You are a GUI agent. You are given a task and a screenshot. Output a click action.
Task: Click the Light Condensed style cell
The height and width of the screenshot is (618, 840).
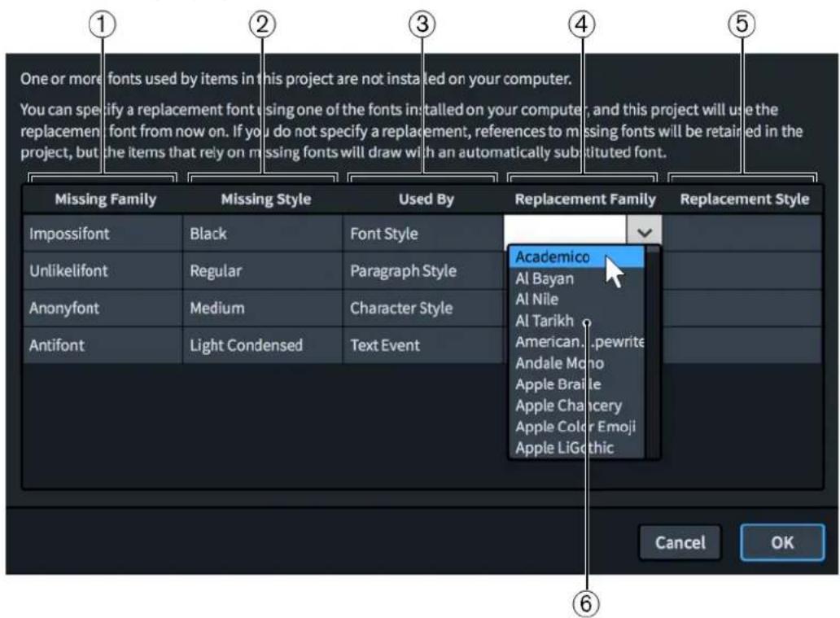click(x=262, y=345)
